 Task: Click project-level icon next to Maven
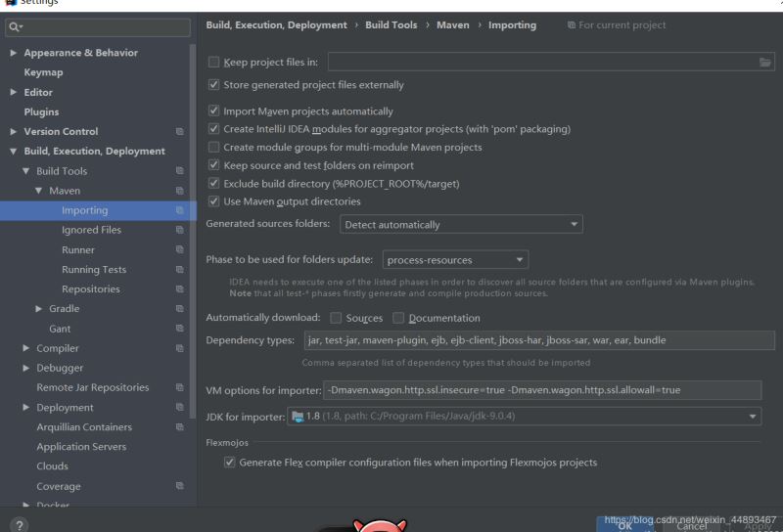(x=180, y=191)
